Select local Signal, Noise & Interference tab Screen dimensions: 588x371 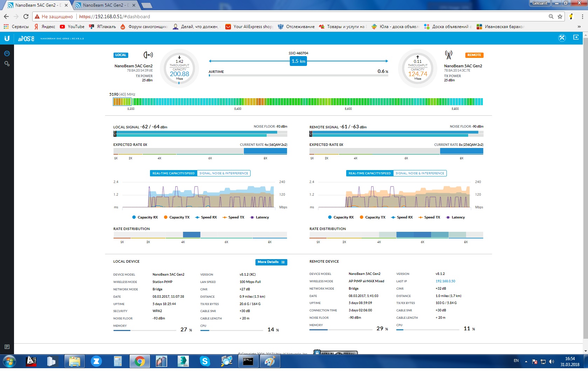point(224,173)
